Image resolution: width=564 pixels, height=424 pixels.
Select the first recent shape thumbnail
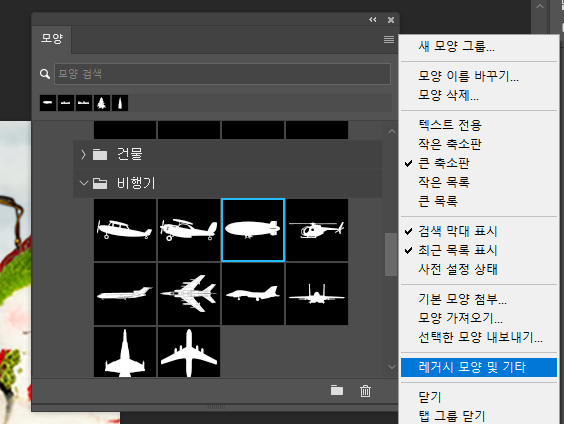[48, 103]
